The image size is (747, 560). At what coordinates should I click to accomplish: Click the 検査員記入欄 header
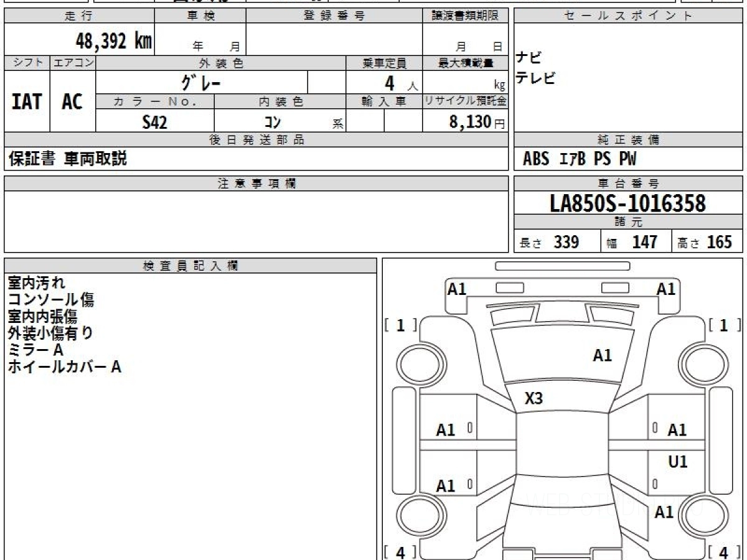190,266
